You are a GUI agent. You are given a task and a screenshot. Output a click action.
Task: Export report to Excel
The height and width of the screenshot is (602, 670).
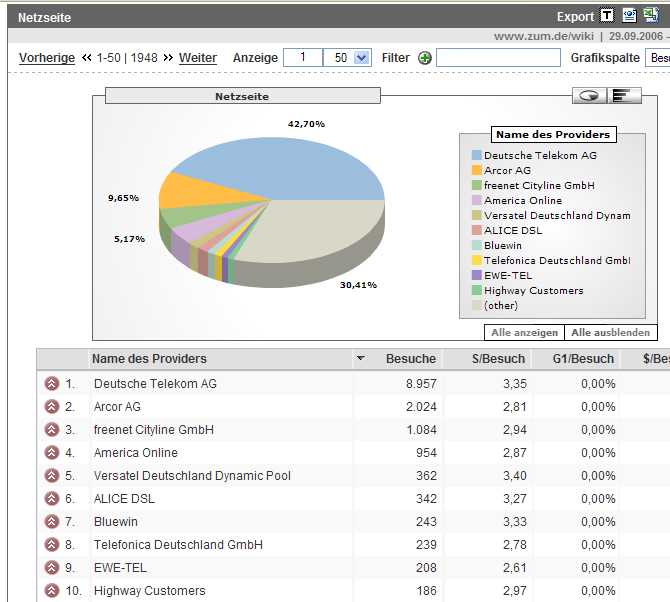(650, 16)
